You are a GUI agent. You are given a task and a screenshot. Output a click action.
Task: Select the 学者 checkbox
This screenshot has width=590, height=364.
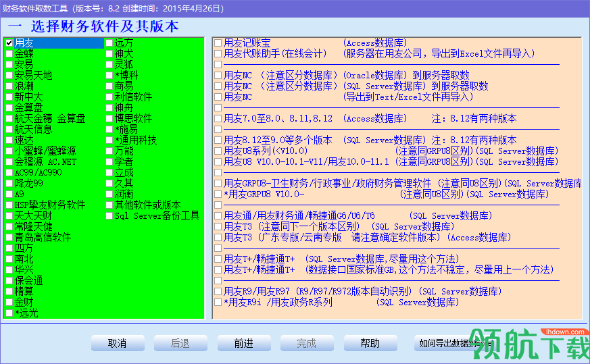pos(109,162)
